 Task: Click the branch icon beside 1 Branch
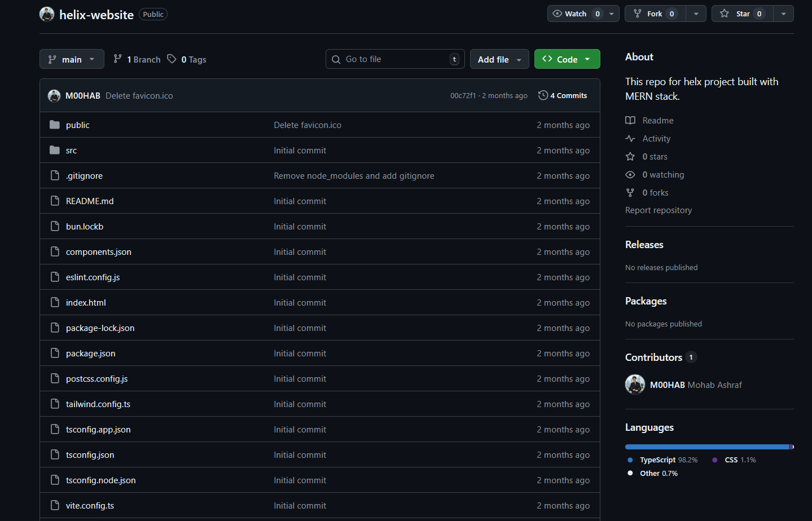coord(117,59)
